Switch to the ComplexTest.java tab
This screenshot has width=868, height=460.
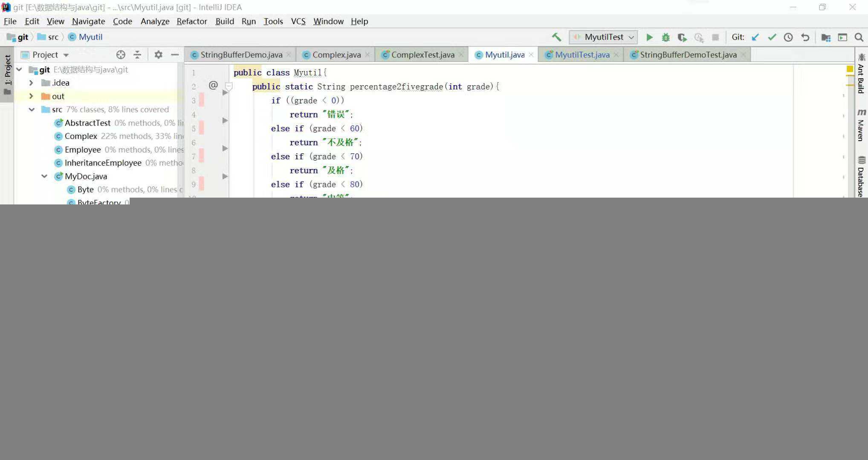422,55
